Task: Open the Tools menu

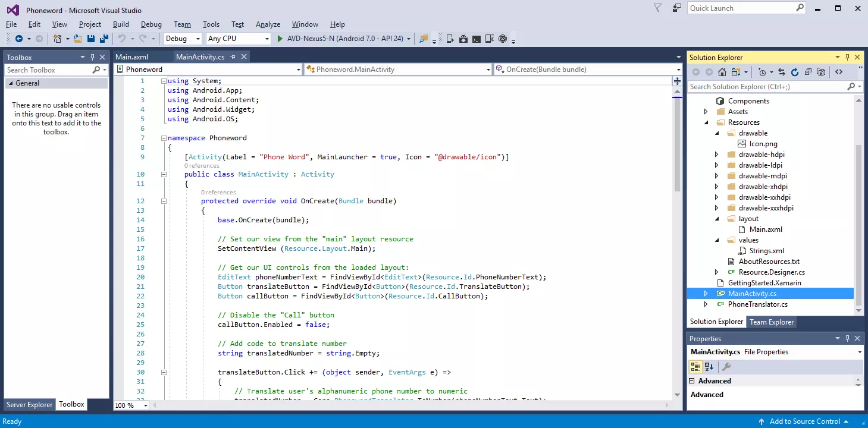Action: pos(211,24)
